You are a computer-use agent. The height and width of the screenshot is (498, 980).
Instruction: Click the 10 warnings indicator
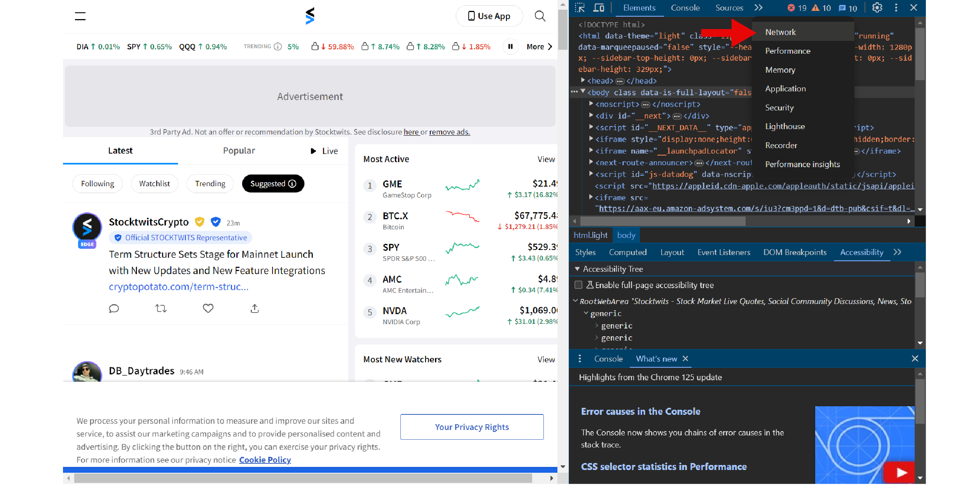pos(821,8)
